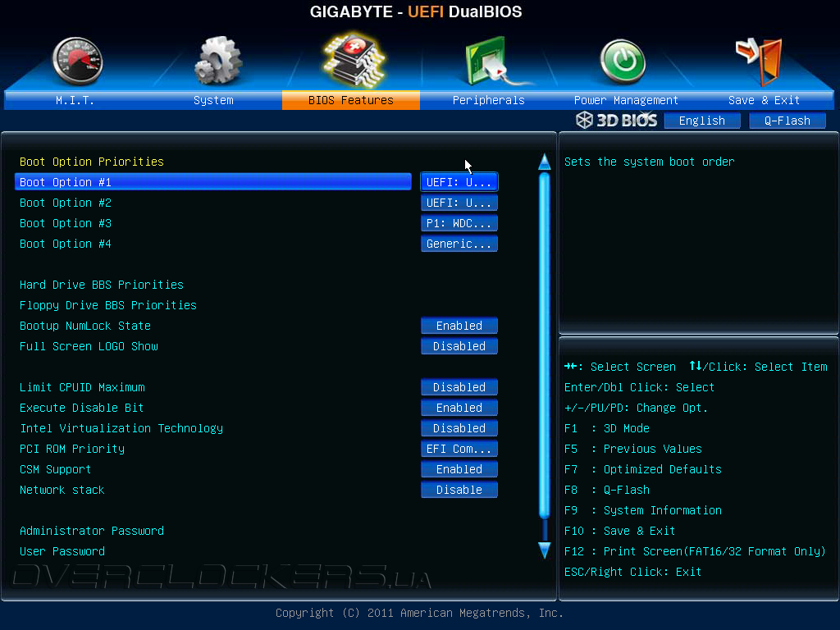Change Boot Option #4 Generic value
Viewport: 840px width, 630px height.
459,244
